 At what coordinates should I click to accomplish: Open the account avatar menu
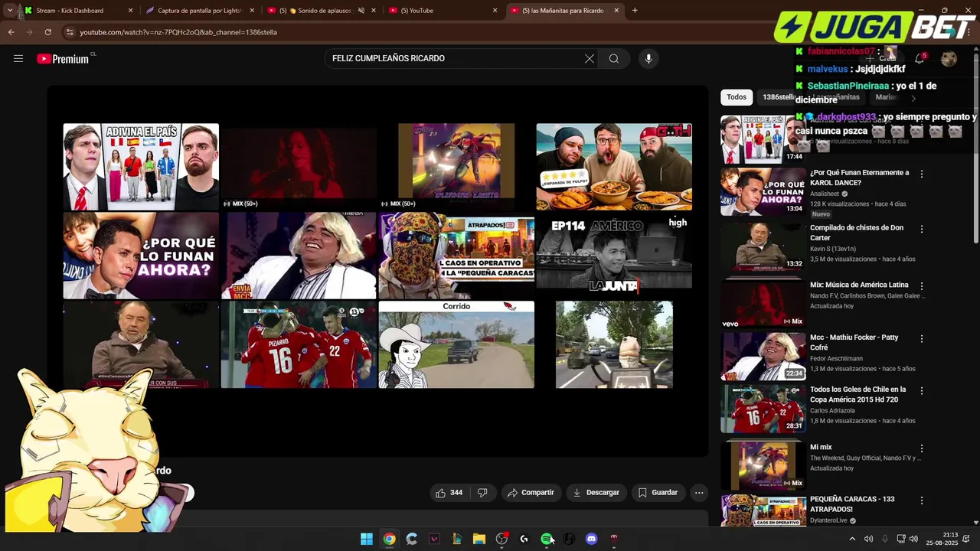point(949,59)
